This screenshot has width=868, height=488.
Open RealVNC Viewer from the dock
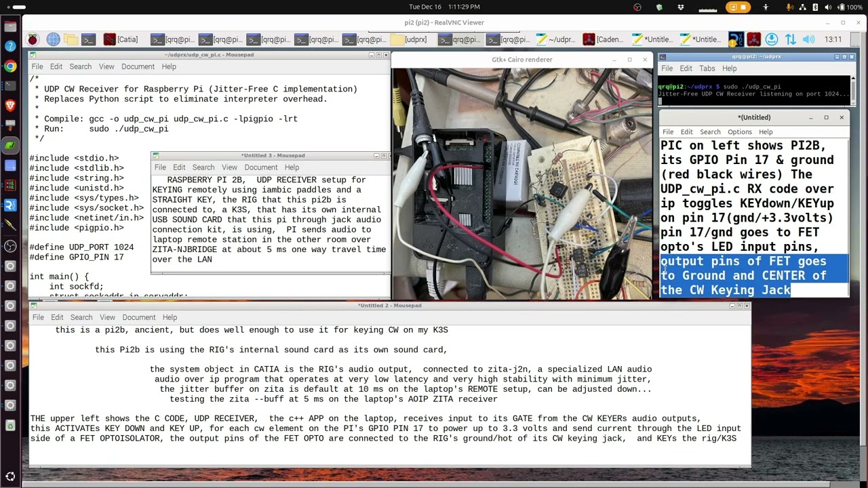pos(10,205)
